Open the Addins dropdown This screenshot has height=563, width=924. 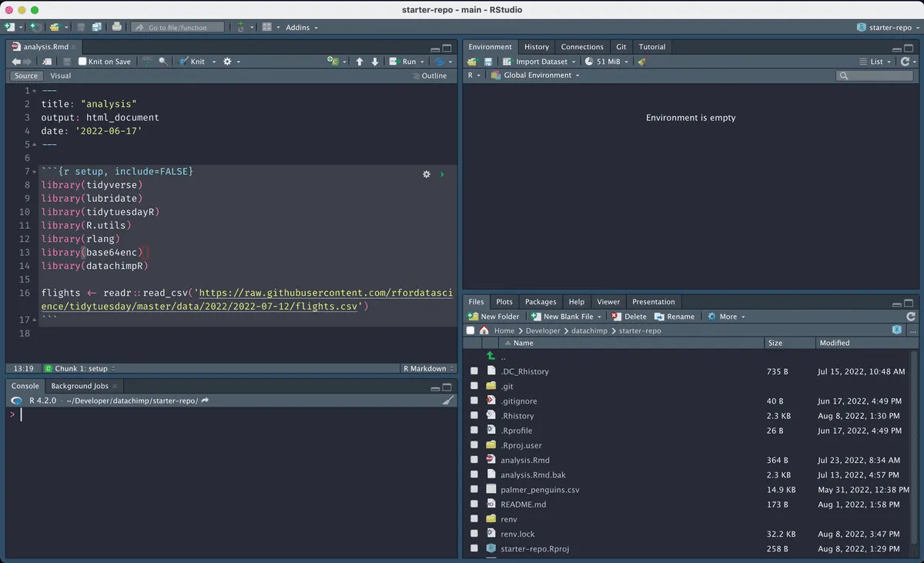[x=301, y=27]
